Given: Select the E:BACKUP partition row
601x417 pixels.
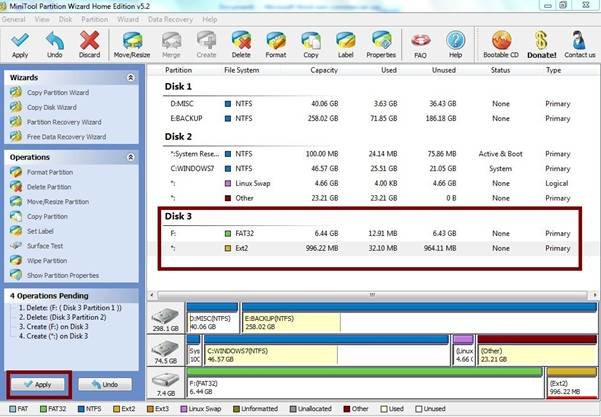Looking at the screenshot, I should pos(369,118).
